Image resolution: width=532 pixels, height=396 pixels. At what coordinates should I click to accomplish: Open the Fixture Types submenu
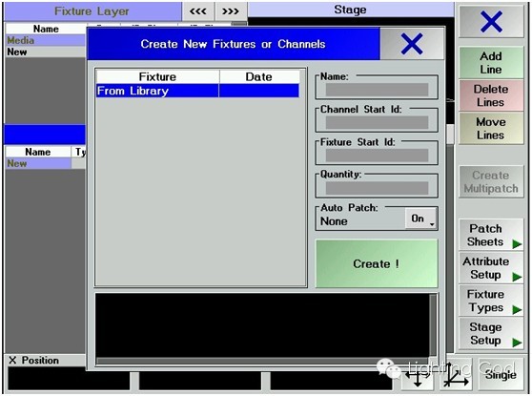pyautogui.click(x=491, y=301)
